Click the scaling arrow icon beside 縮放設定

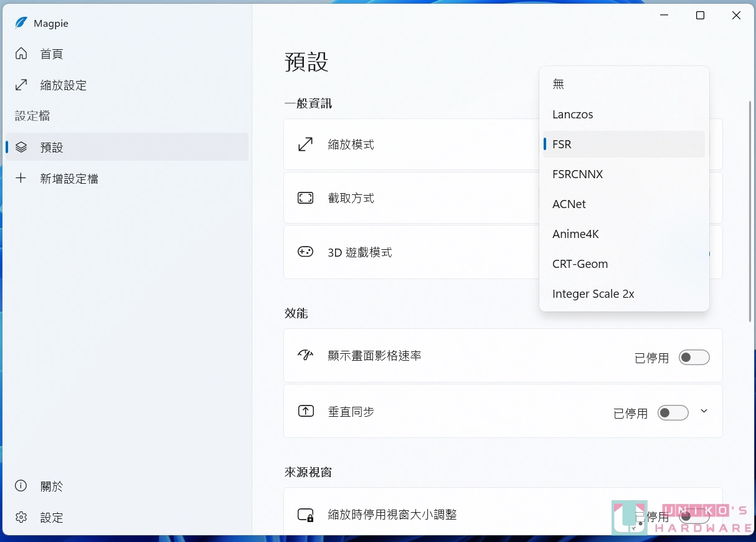22,85
